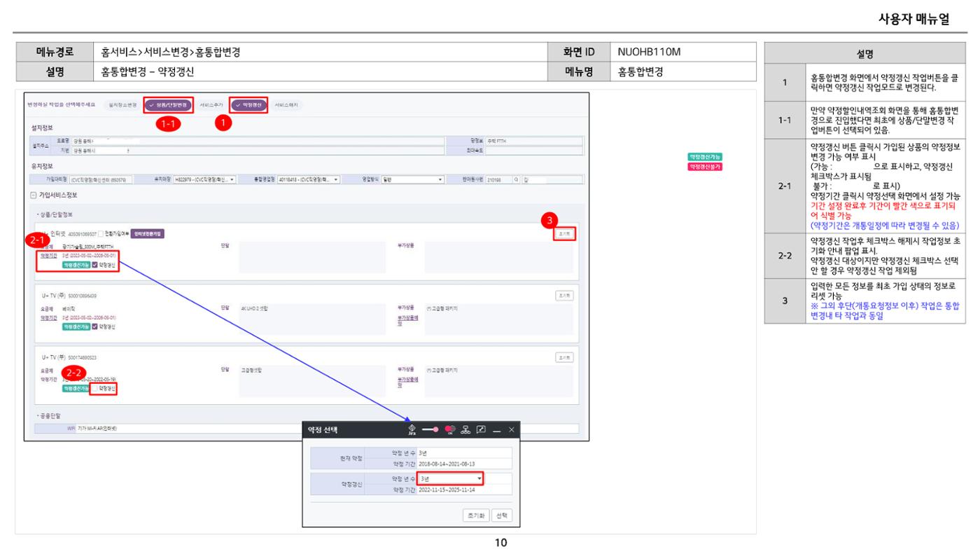Open the 통합영업점 dropdown
The width and height of the screenshot is (980, 552).
309,179
